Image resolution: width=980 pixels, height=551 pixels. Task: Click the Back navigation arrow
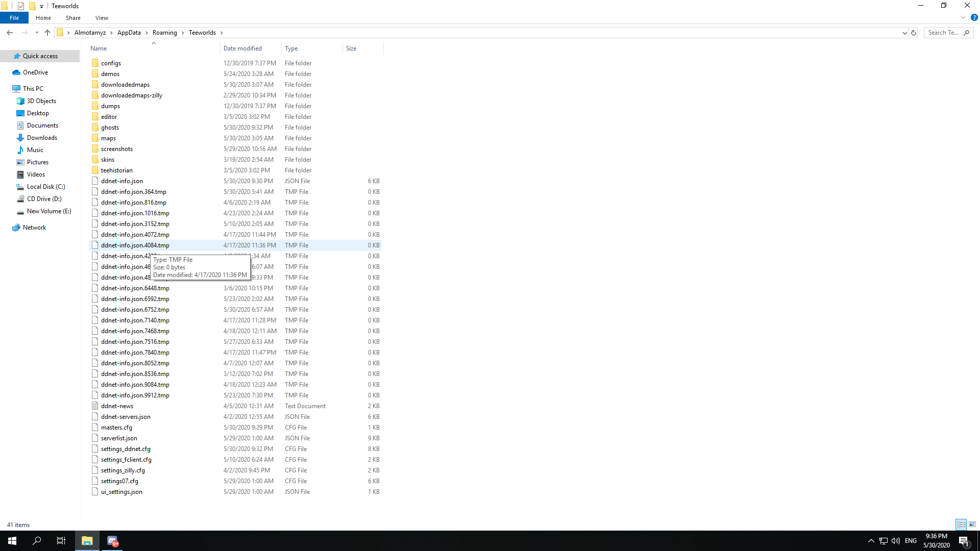tap(10, 33)
